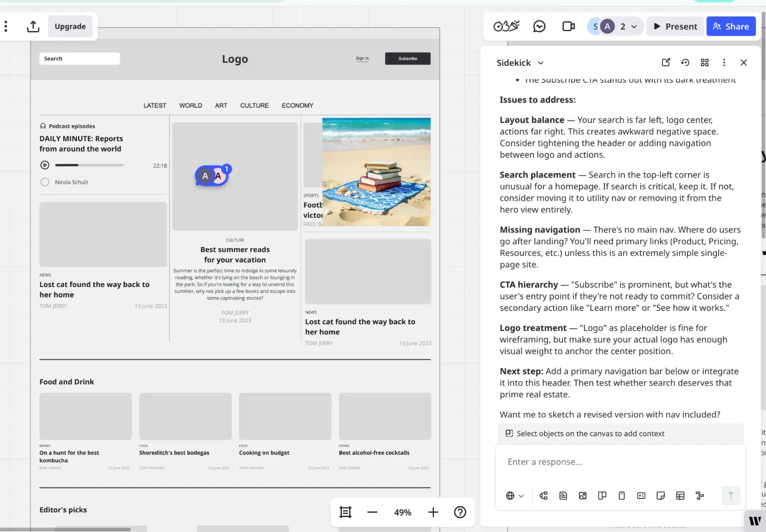Start a video call from the top toolbar

pos(568,26)
